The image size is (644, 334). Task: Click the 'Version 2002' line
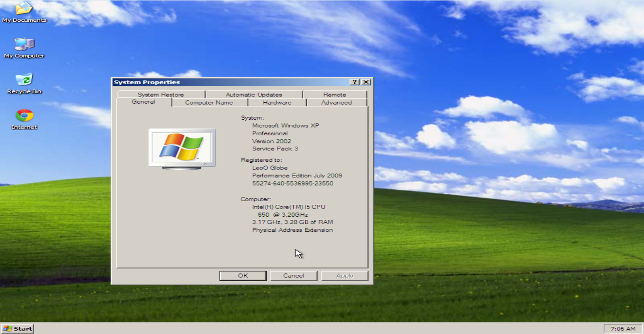[x=272, y=141]
